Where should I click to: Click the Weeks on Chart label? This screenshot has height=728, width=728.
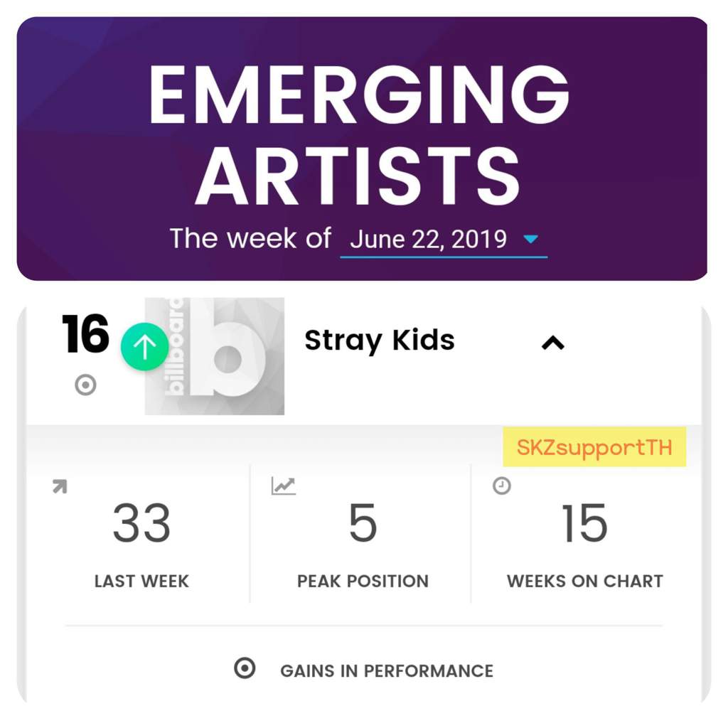coord(585,582)
